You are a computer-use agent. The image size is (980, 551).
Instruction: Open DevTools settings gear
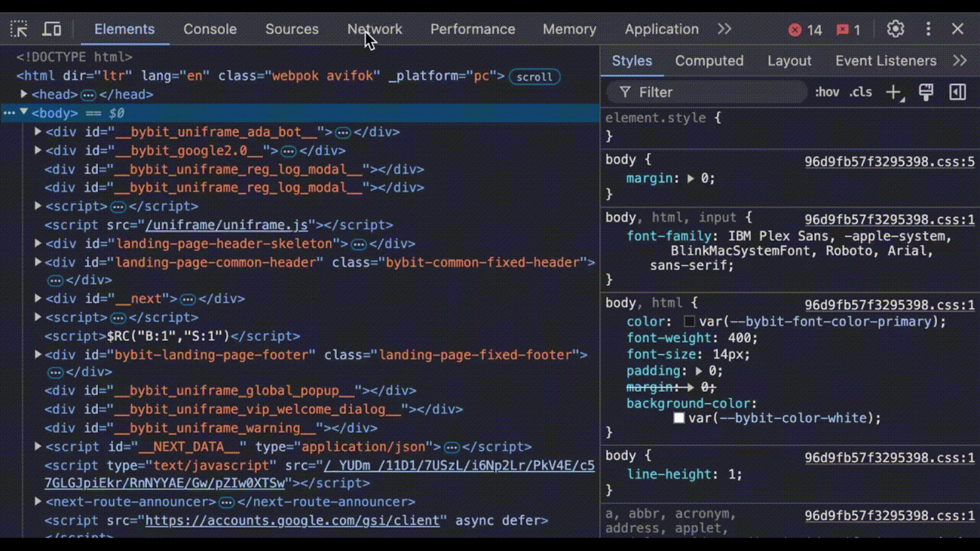pos(895,29)
